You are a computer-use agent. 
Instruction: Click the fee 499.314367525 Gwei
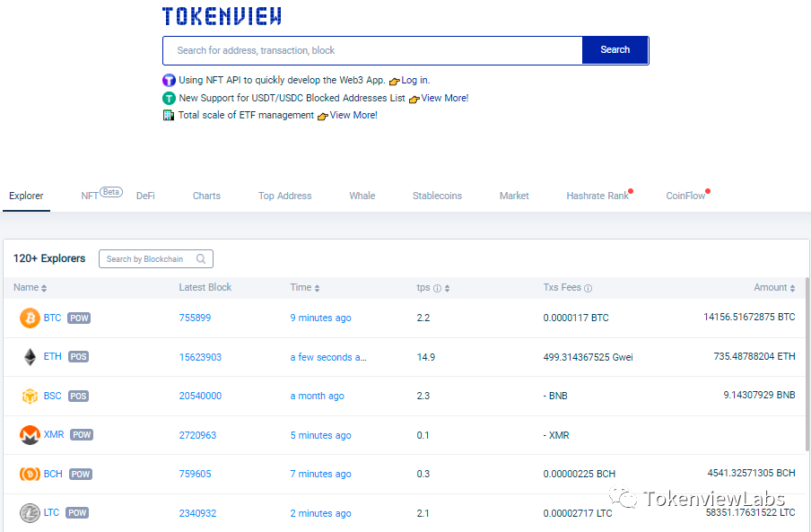589,357
